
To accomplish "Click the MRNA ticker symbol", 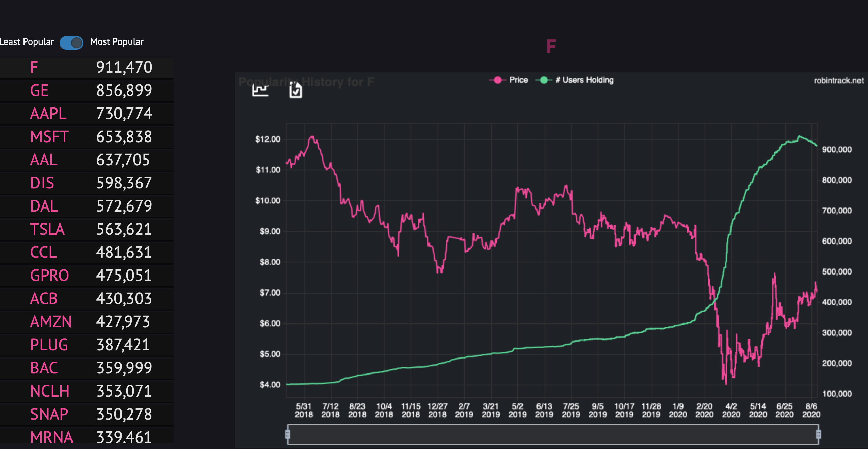I will pyautogui.click(x=51, y=437).
